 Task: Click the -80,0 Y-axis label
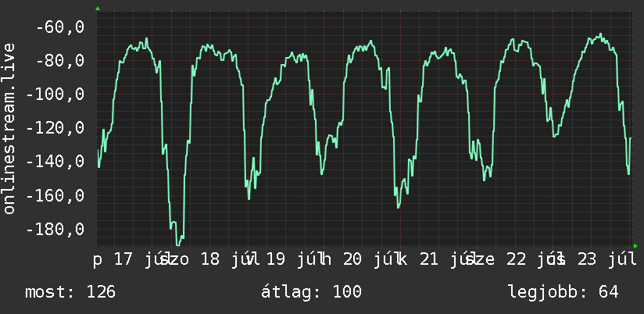60,61
